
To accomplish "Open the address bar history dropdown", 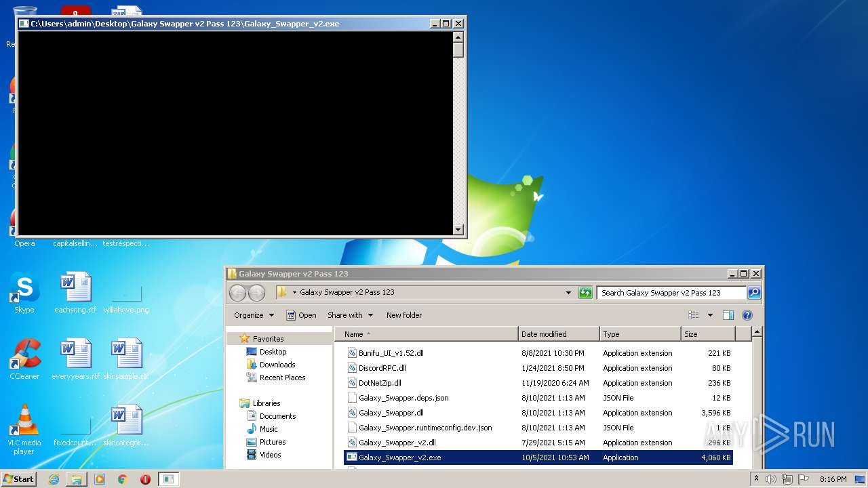I will (x=568, y=293).
